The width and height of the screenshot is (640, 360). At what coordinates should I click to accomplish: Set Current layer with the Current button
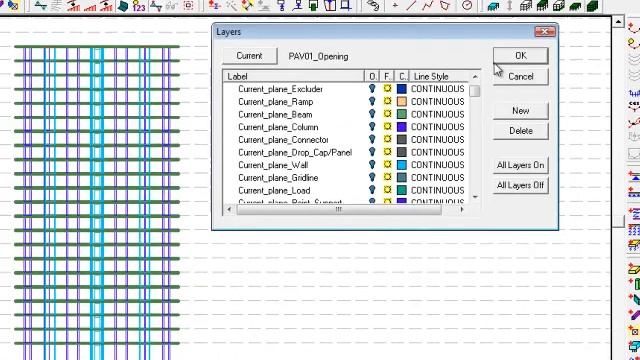coord(249,56)
